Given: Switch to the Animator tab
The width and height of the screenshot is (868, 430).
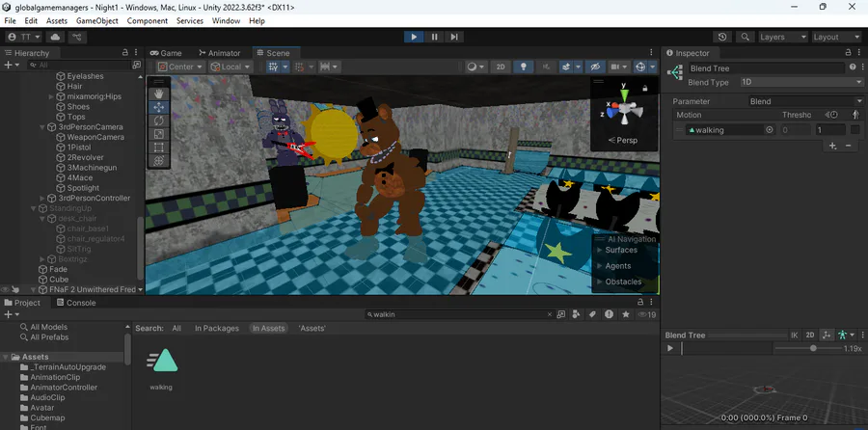Looking at the screenshot, I should pos(219,53).
